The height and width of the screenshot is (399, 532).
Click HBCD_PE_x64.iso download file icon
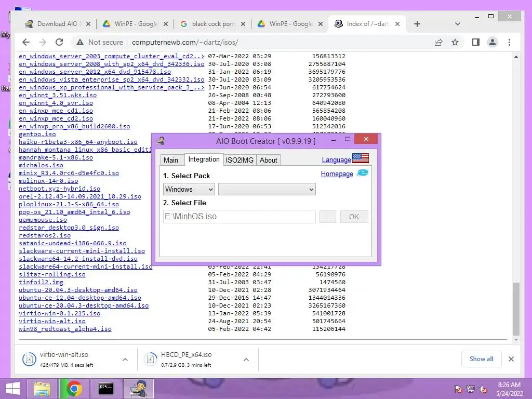tap(150, 359)
